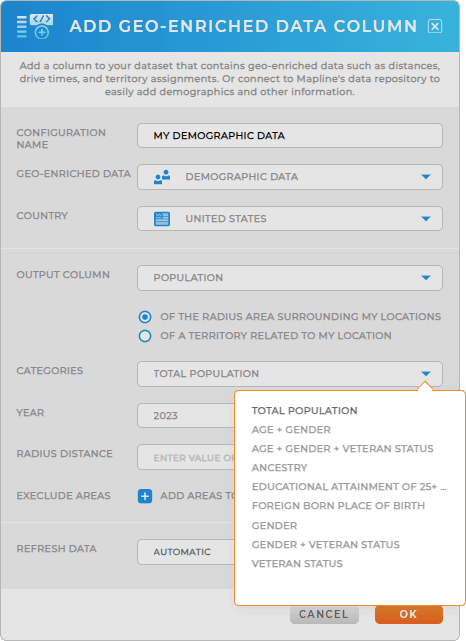466x641 pixels.
Task: Choose the Gender category option
Action: [x=274, y=525]
